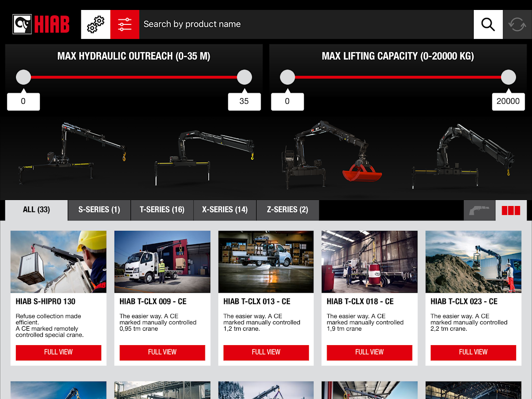Click FULL VIEW for T-CLX 013
532x399 pixels.
[266, 353]
